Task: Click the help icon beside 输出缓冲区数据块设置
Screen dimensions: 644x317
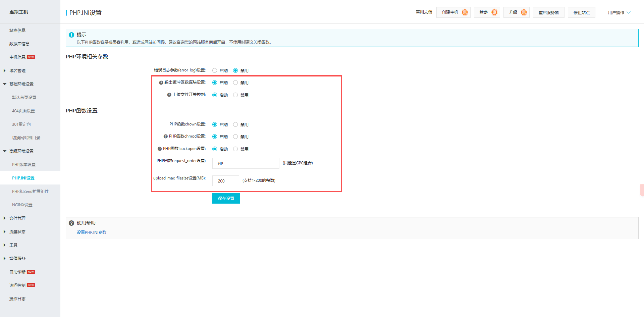Action: [x=161, y=83]
